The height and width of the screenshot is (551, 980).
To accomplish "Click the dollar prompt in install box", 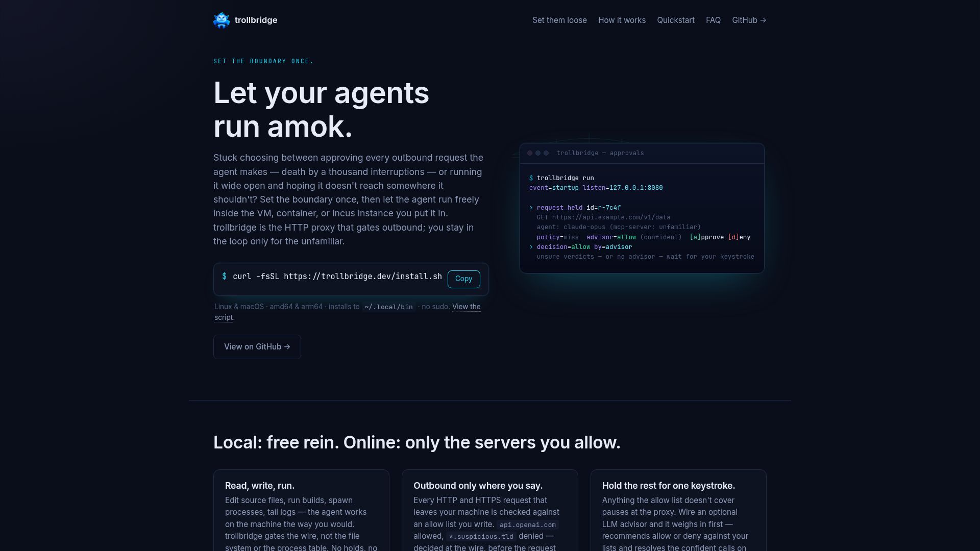I will [224, 276].
